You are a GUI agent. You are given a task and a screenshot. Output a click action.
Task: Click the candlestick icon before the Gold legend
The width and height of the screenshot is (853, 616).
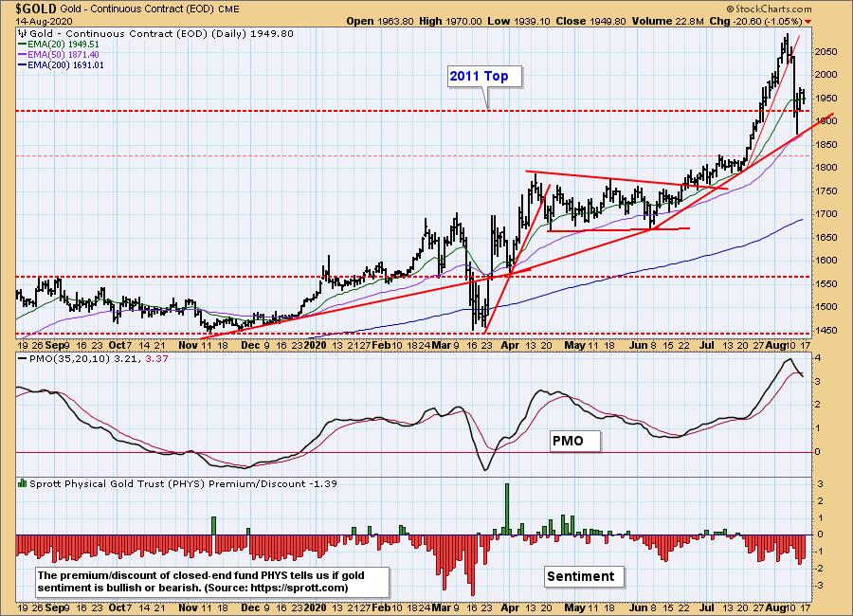point(22,34)
